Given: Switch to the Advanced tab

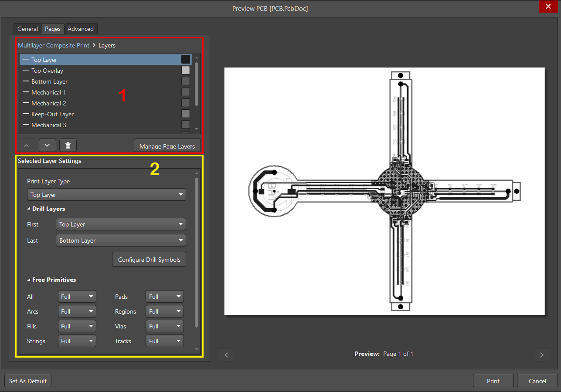Looking at the screenshot, I should tap(80, 29).
